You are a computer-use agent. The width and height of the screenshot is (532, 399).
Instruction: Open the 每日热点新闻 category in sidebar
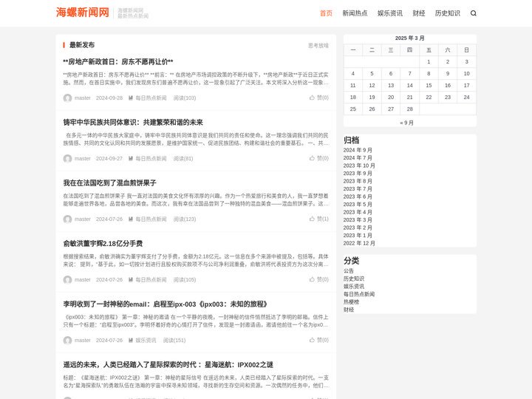pos(359,294)
